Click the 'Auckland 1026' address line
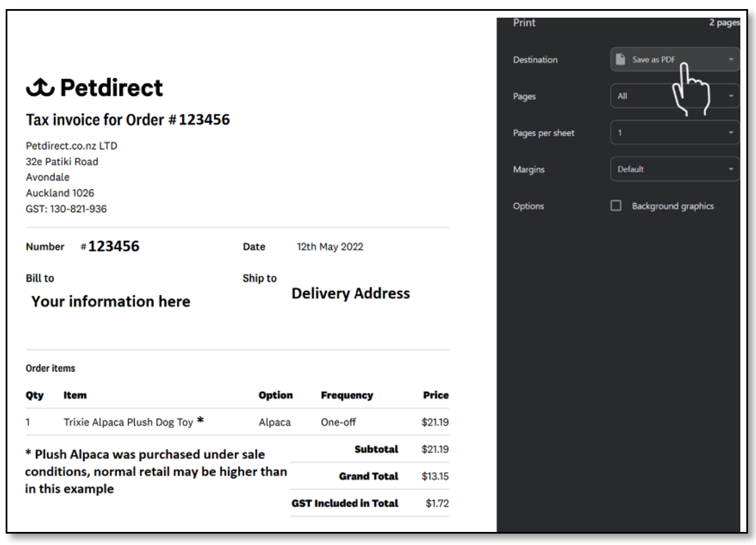Image resolution: width=756 pixels, height=545 pixels. tap(60, 193)
